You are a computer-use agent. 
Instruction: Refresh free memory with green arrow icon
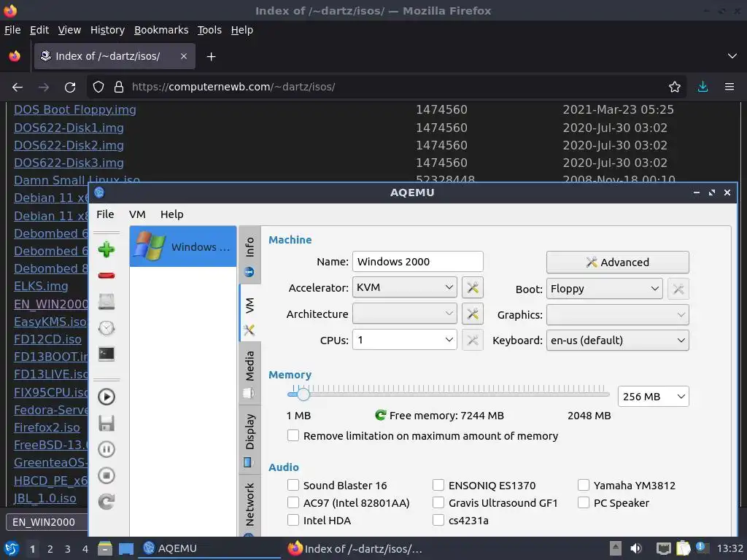pyautogui.click(x=380, y=415)
